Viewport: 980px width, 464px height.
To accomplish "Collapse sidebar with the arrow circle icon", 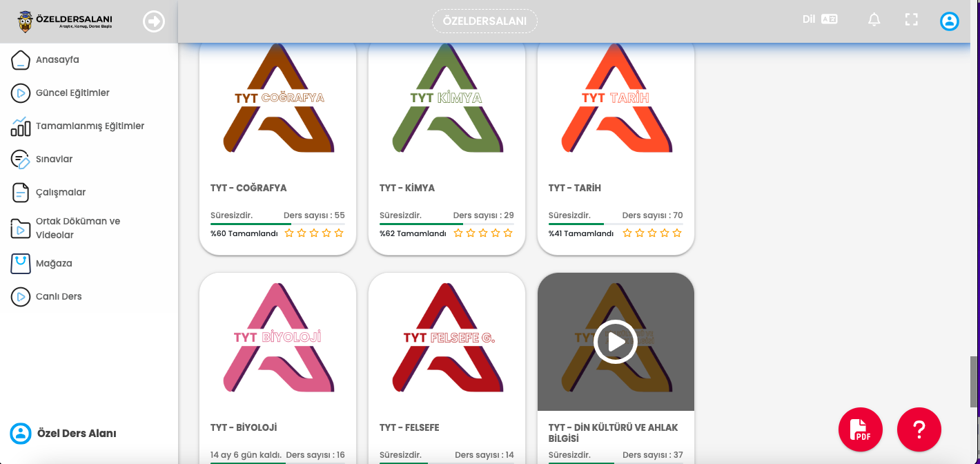I will tap(153, 21).
